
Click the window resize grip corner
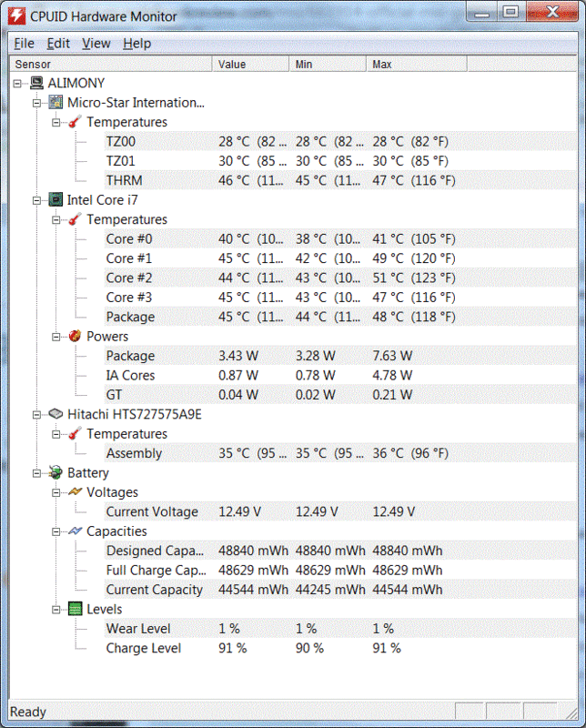(x=571, y=713)
